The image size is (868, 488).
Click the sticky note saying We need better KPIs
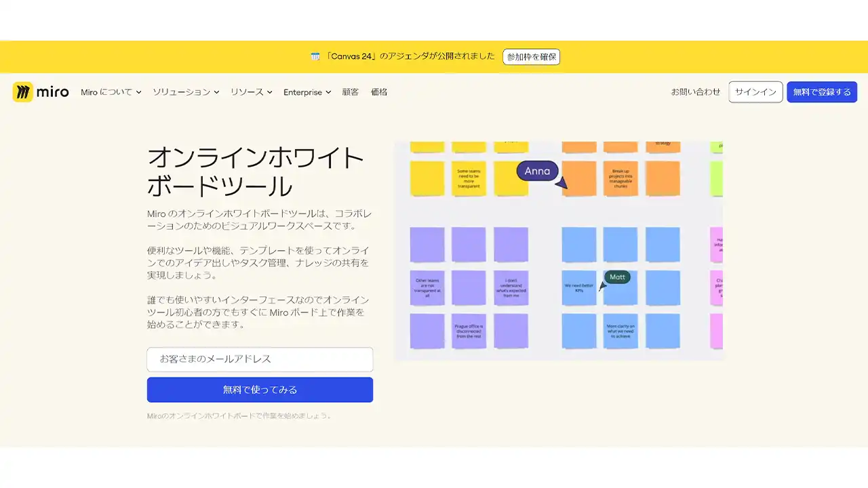pyautogui.click(x=578, y=287)
